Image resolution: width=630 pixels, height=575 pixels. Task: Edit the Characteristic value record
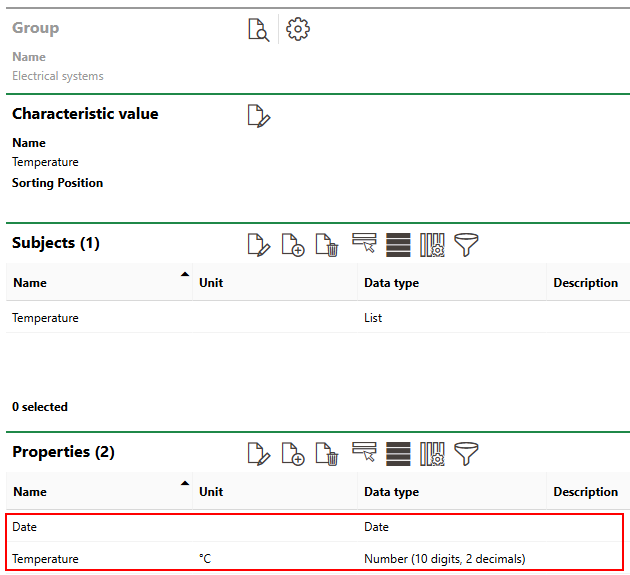(259, 116)
